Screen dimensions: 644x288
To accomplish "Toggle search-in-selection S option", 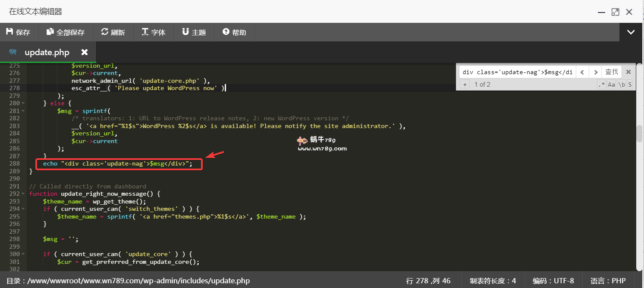I will (630, 85).
